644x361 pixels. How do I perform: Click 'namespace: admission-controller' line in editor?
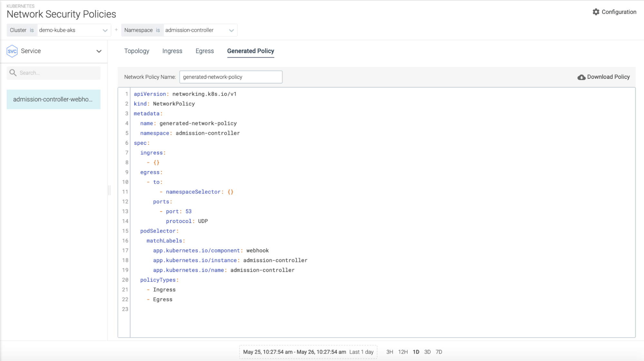[190, 133]
